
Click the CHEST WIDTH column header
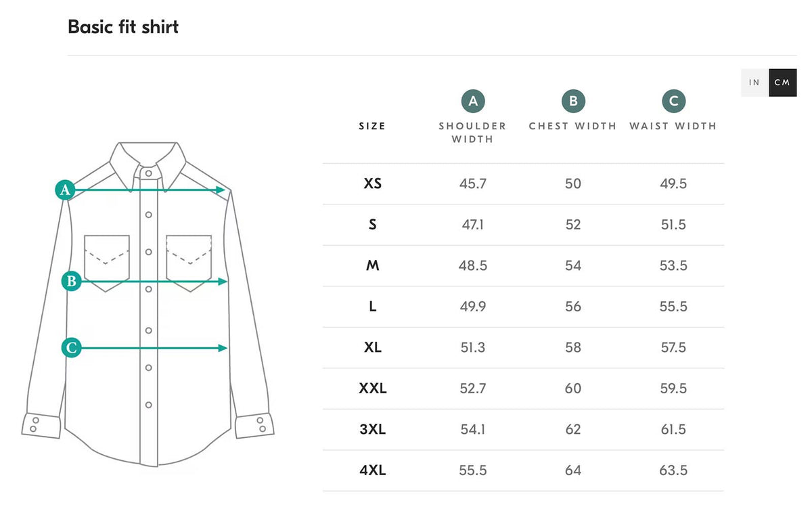tap(572, 126)
